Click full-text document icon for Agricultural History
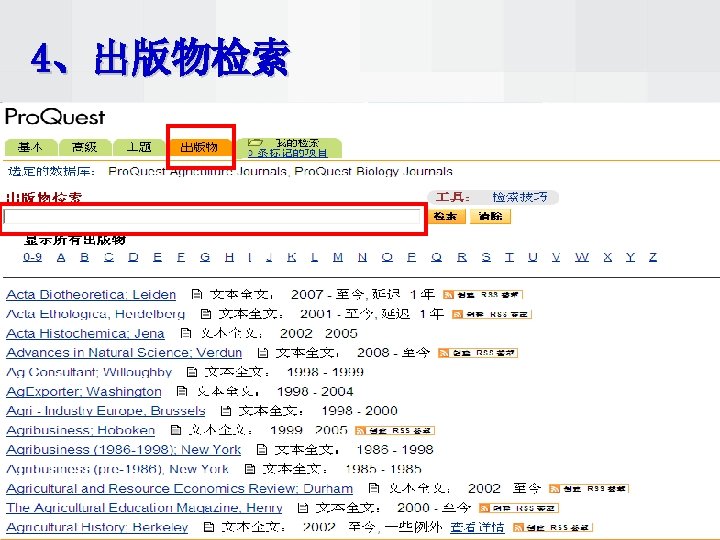 [x=208, y=527]
